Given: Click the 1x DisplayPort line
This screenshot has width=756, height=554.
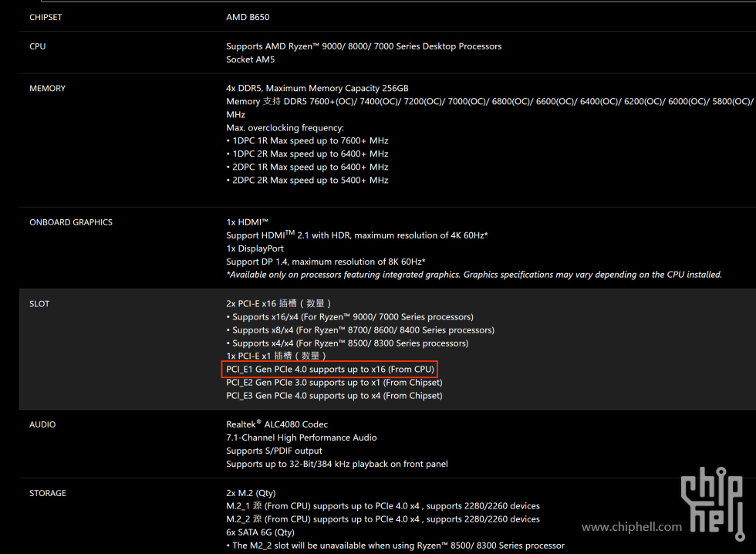Looking at the screenshot, I should pos(255,248).
